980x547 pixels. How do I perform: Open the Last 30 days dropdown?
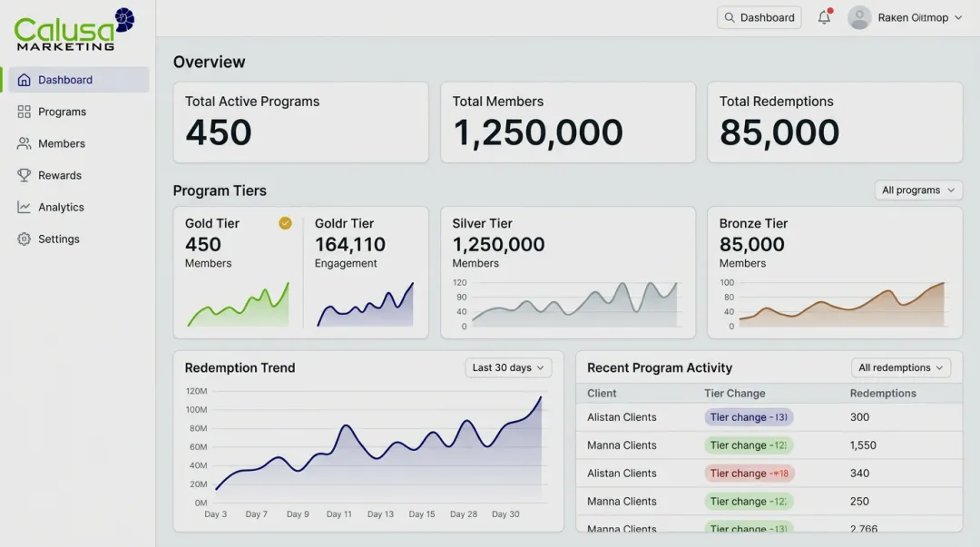click(x=508, y=367)
